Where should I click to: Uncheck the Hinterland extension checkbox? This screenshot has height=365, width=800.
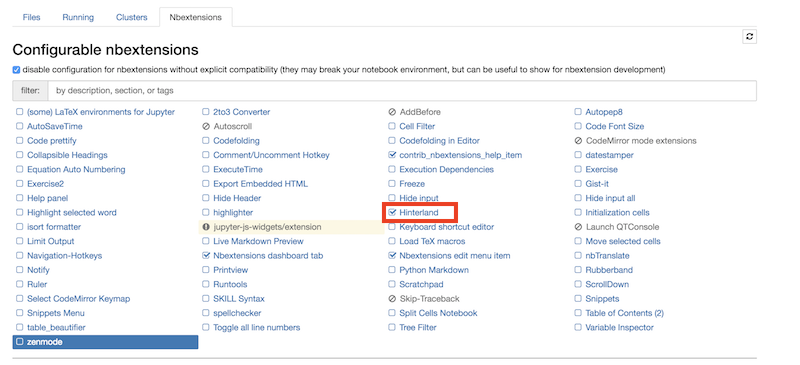tap(392, 212)
